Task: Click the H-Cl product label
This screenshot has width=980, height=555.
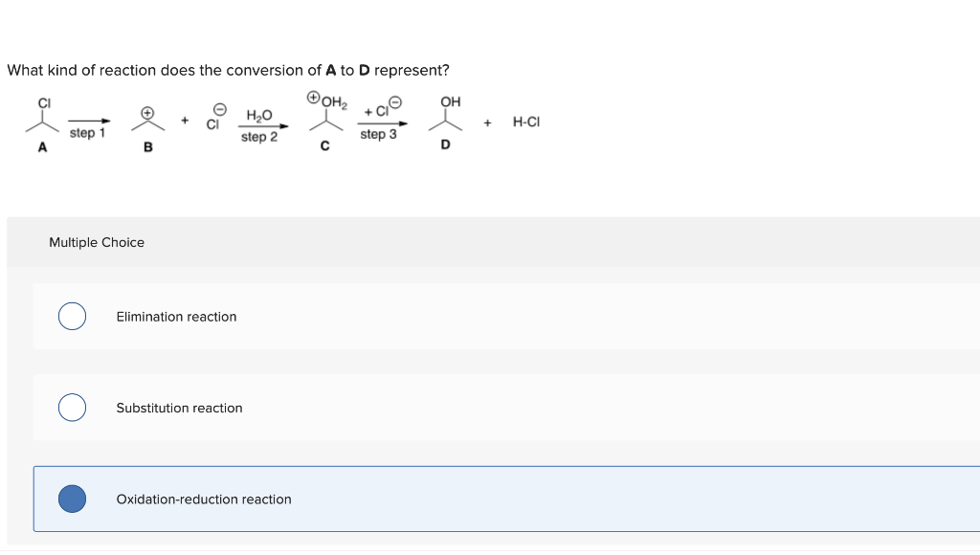Action: click(x=526, y=122)
